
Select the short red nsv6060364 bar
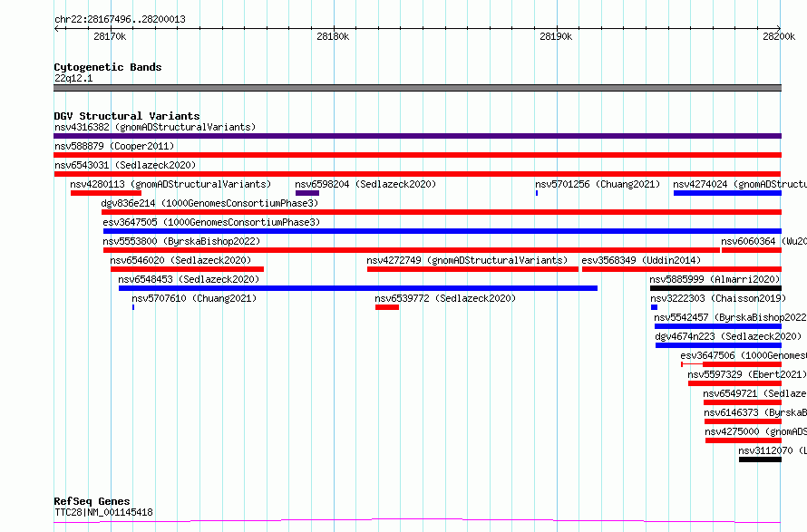point(752,250)
